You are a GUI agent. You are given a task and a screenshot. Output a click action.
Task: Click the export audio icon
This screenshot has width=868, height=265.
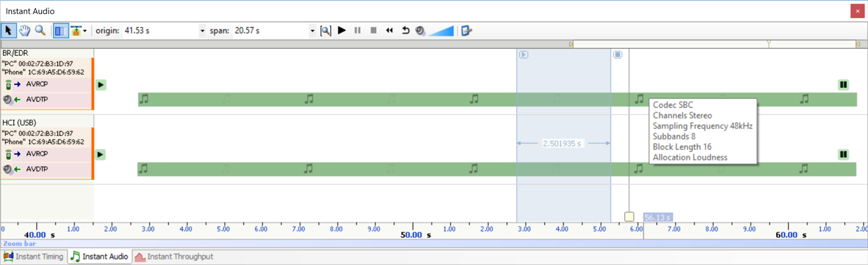click(x=467, y=31)
